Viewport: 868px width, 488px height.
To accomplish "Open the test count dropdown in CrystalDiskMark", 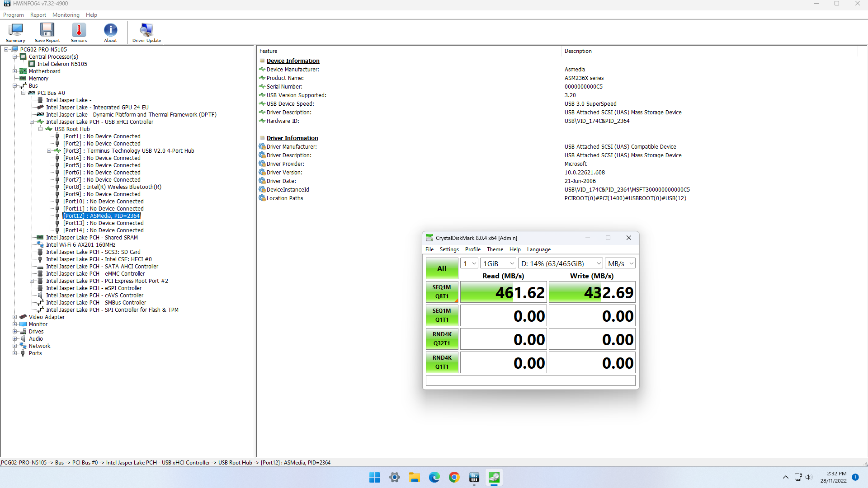I will tap(469, 263).
